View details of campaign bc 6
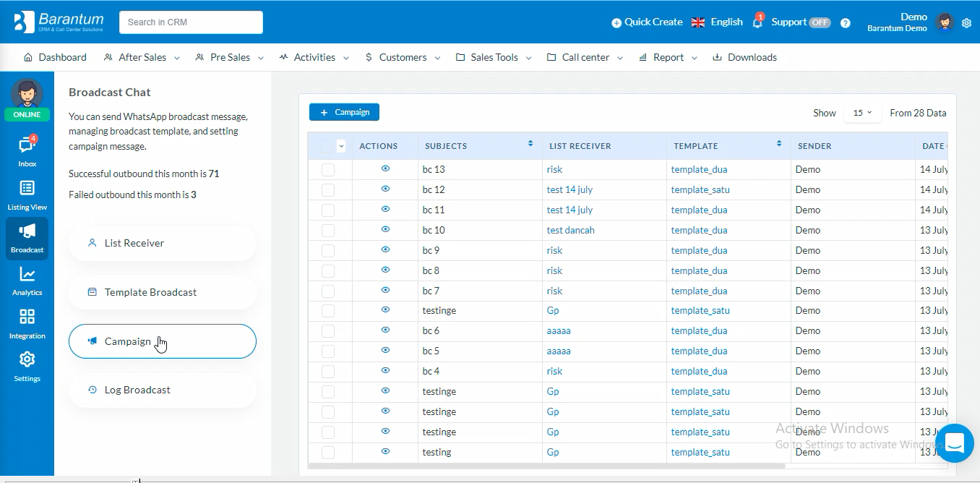This screenshot has height=483, width=980. pyautogui.click(x=385, y=330)
